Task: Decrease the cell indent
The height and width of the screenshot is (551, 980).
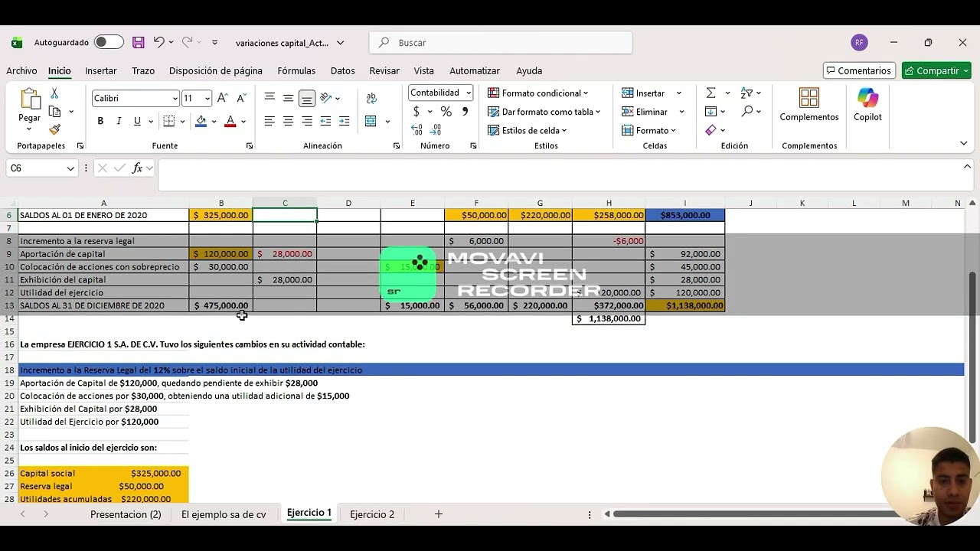Action: (x=325, y=121)
